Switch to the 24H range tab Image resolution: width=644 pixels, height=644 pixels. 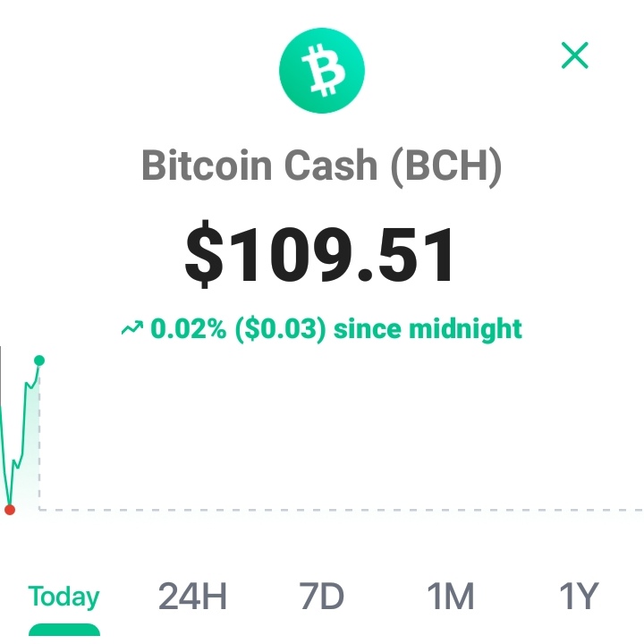point(192,596)
